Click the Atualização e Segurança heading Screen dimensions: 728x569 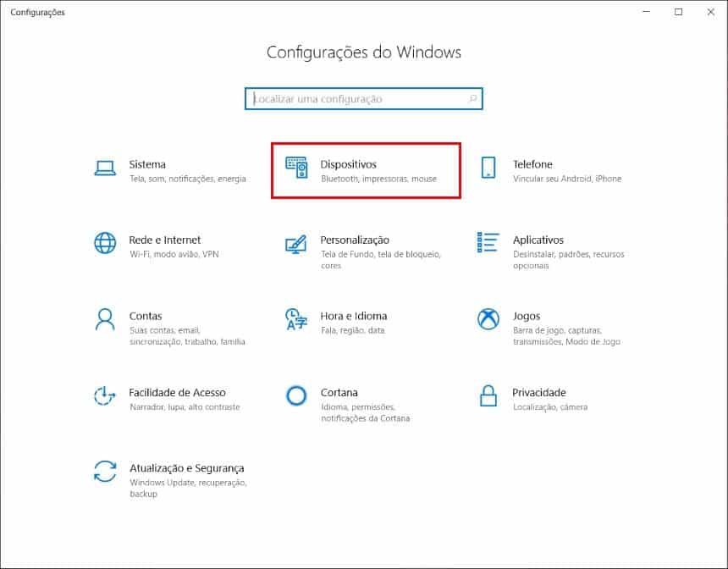[186, 468]
